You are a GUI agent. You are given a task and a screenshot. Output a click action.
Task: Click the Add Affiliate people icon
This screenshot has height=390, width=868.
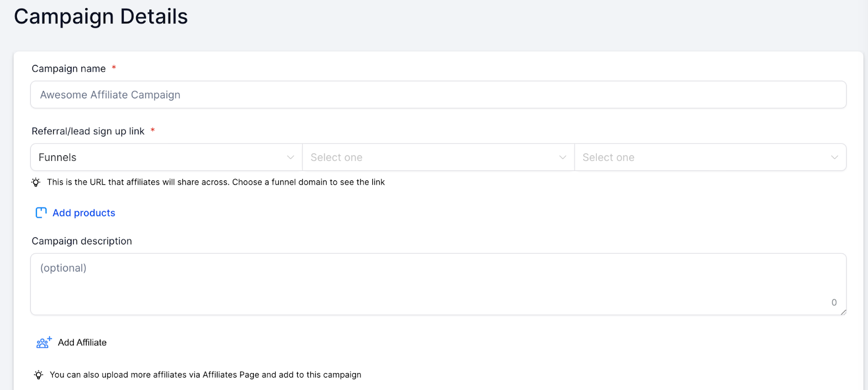click(x=43, y=342)
